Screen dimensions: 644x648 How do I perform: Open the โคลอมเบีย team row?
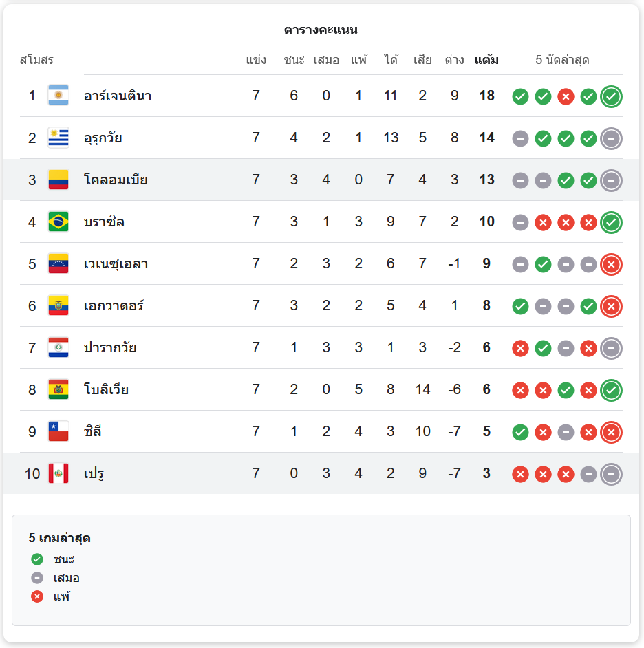(x=321, y=180)
